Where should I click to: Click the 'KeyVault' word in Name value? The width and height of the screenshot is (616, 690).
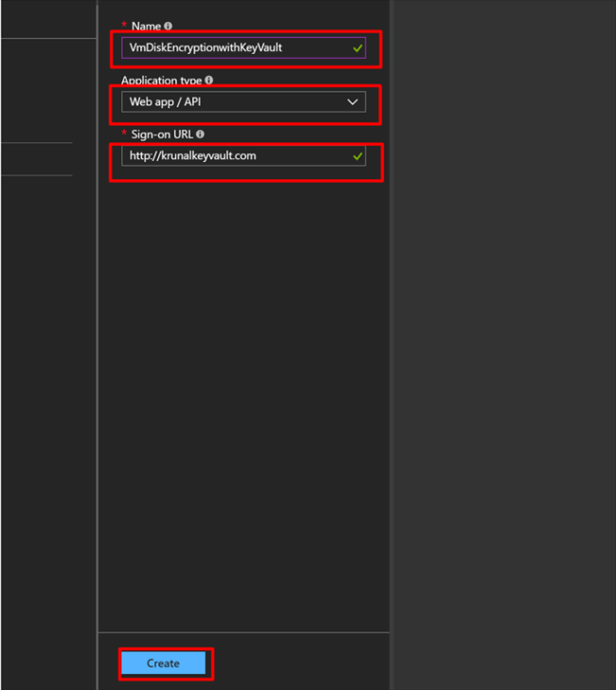pyautogui.click(x=261, y=48)
